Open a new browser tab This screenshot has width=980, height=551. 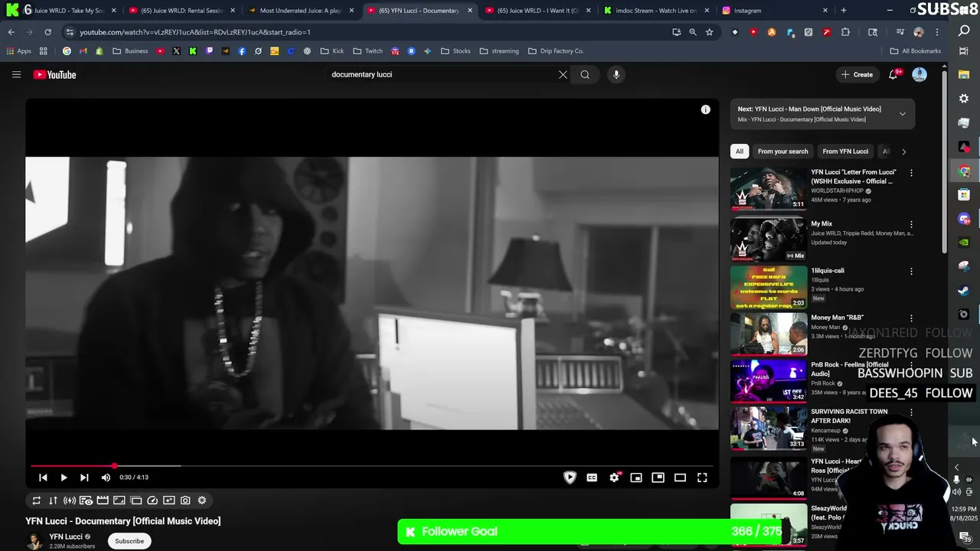click(844, 11)
